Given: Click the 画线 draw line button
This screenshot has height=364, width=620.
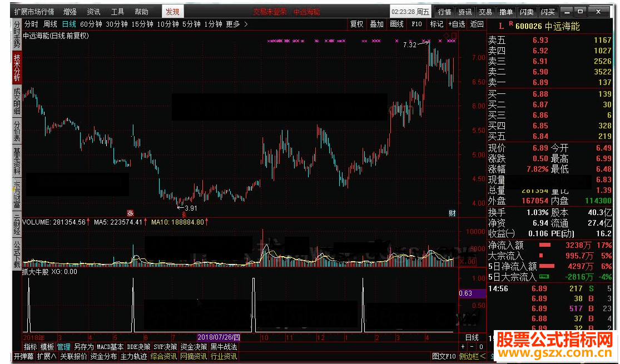Looking at the screenshot, I should (x=396, y=24).
